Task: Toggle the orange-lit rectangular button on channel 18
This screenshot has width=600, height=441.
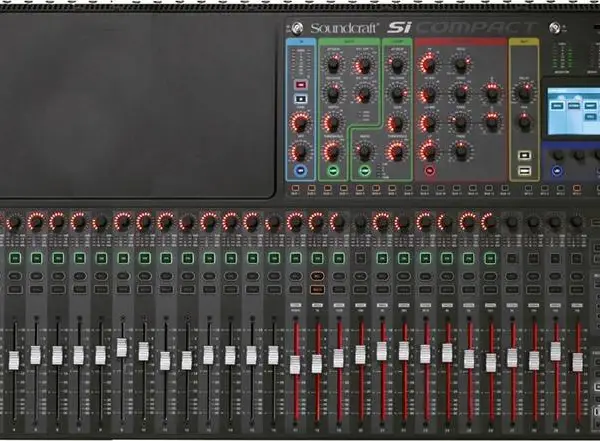Action: pyautogui.click(x=317, y=290)
